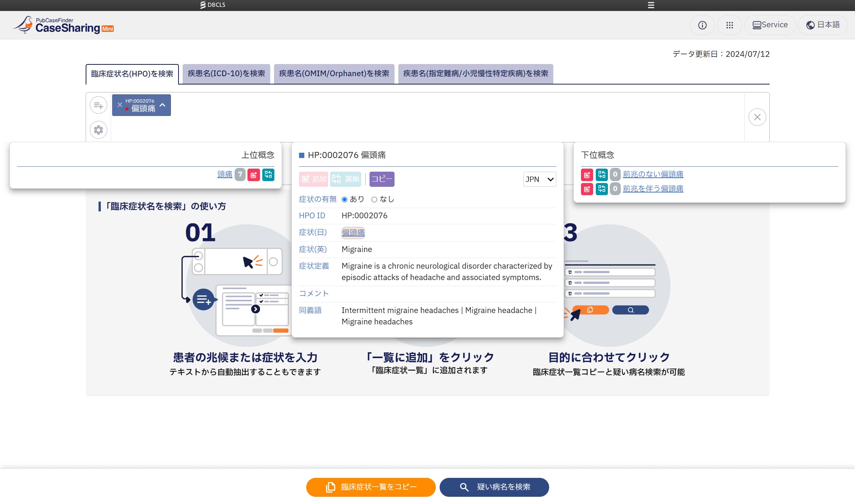Collapse the HP:0002076 tag chevron
Viewport: 855px width, 504px height.
coord(163,105)
